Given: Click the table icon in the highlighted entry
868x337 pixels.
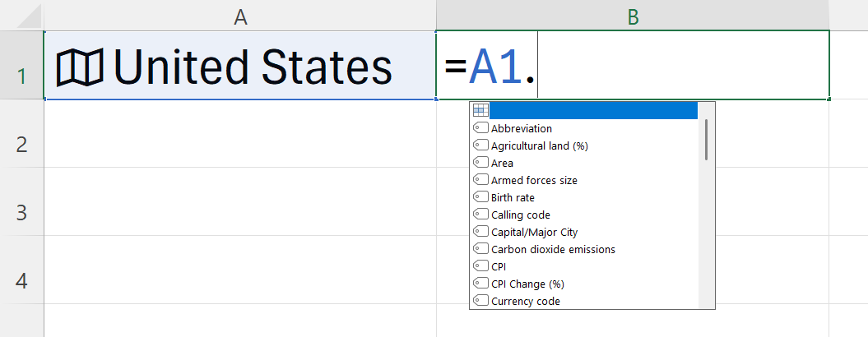Looking at the screenshot, I should [x=480, y=111].
